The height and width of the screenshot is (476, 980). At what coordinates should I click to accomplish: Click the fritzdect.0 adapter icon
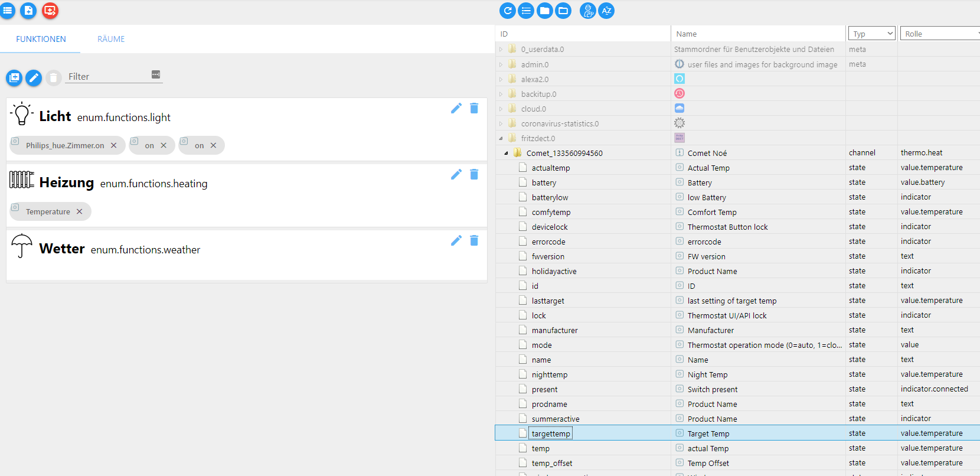click(x=680, y=138)
